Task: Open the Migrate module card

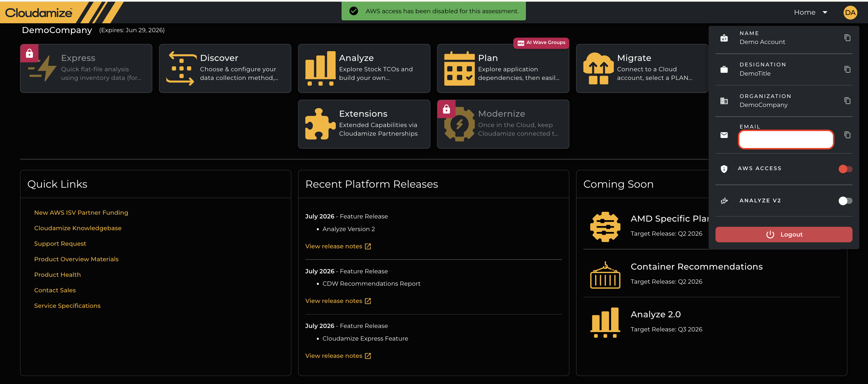Action: click(642, 68)
